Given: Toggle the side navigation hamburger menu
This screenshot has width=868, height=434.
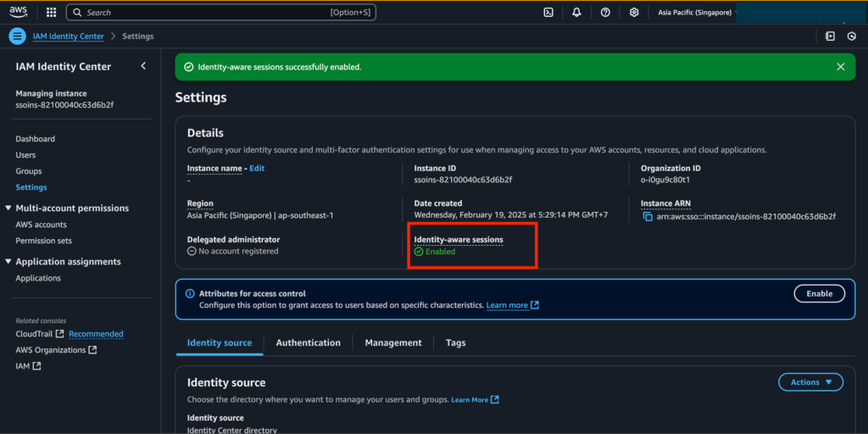Looking at the screenshot, I should [18, 36].
